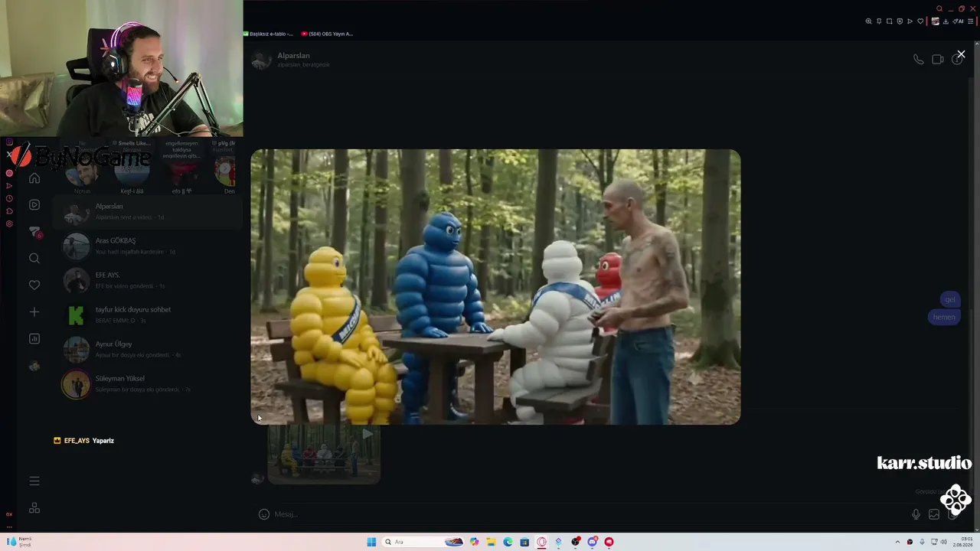The image size is (980, 551).
Task: Switch to the OBS Yayın tab
Action: pos(327,34)
